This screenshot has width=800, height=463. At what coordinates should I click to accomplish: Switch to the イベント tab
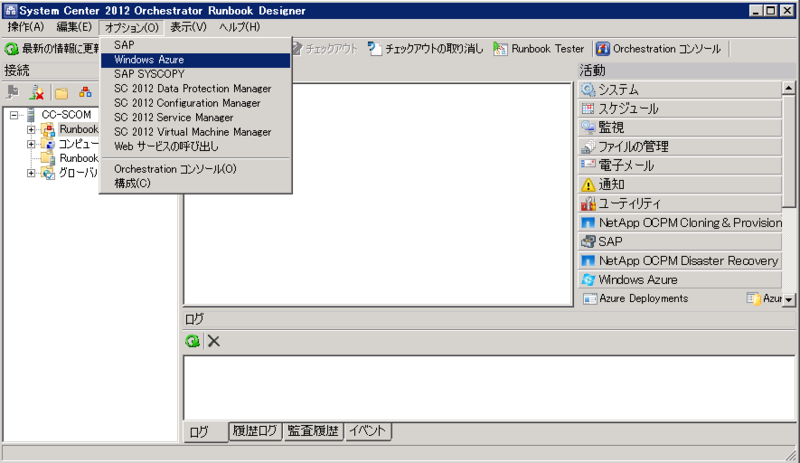coord(367,431)
